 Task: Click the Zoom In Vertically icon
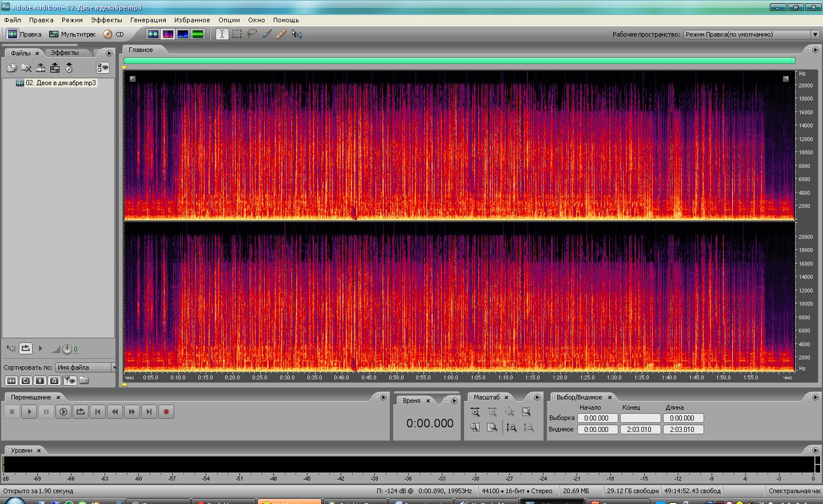(512, 427)
